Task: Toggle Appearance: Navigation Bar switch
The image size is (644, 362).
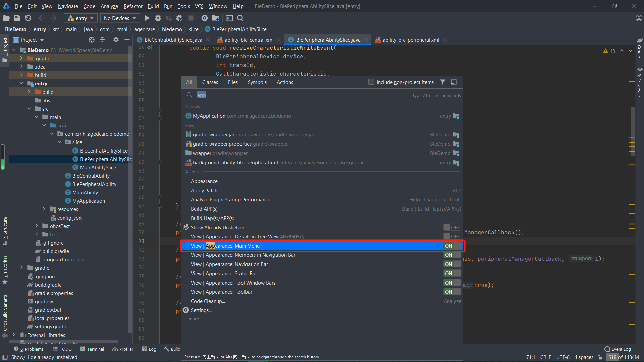Action: (x=452, y=264)
